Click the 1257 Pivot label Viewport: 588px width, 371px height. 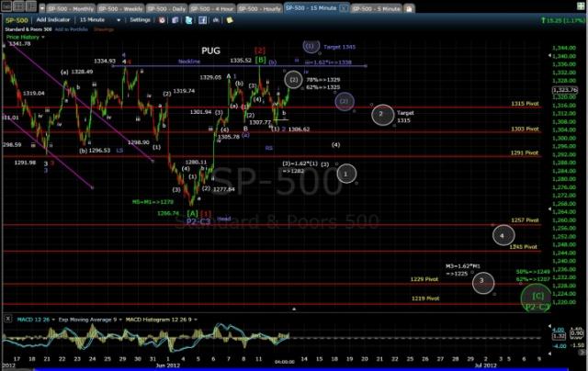coord(525,220)
